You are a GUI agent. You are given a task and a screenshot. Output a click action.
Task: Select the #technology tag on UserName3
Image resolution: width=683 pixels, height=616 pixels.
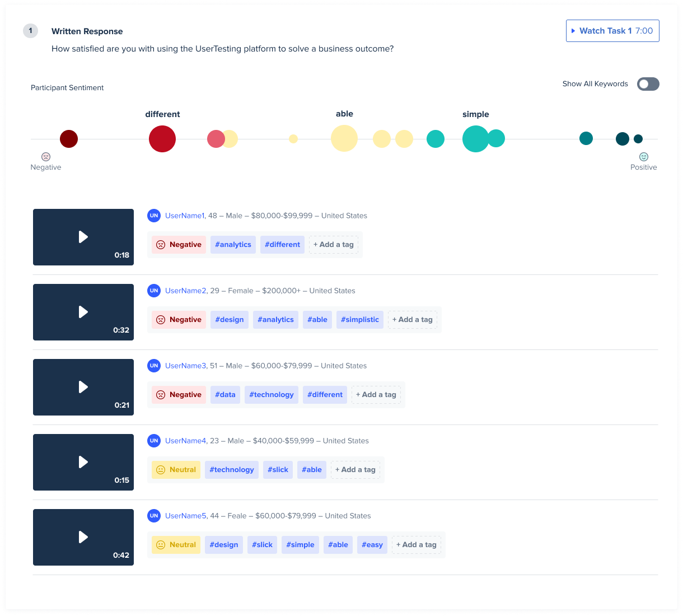coord(272,395)
